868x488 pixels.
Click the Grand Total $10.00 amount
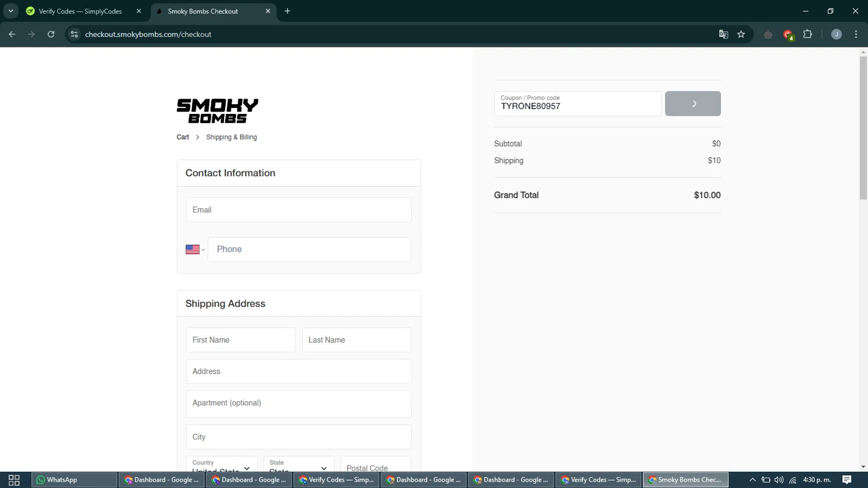(707, 195)
